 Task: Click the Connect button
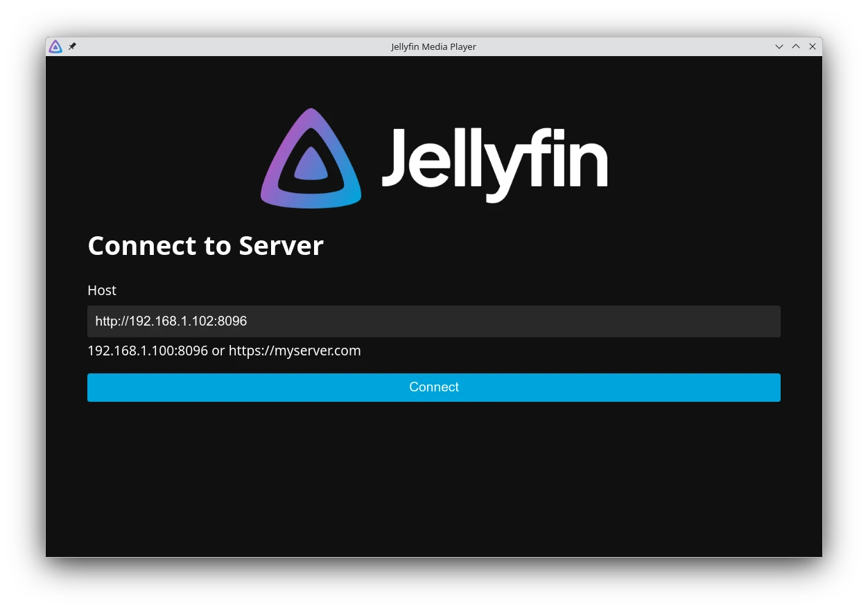tap(434, 387)
